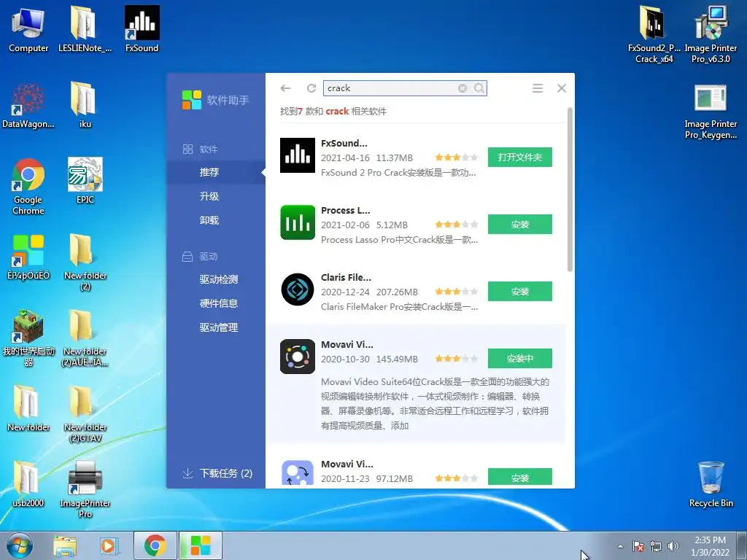
Task: Click the software assistant taskbar button
Action: (x=201, y=545)
